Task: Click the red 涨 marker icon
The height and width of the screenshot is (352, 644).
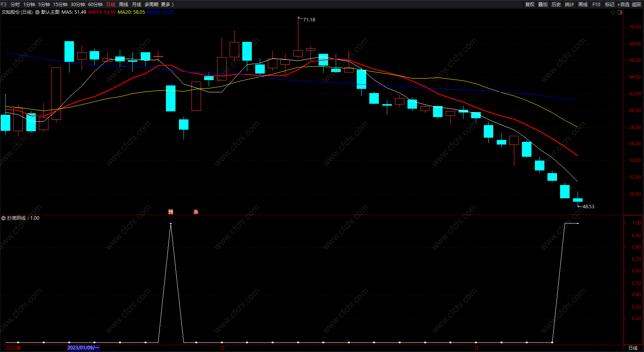Action: pyautogui.click(x=196, y=212)
